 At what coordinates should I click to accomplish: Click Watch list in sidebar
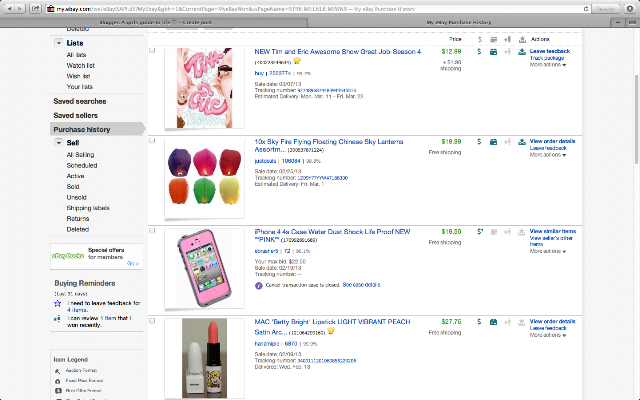tap(80, 65)
